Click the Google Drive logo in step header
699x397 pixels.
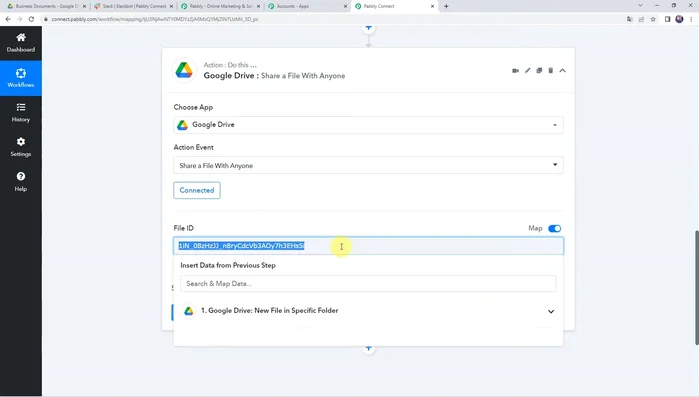(184, 70)
